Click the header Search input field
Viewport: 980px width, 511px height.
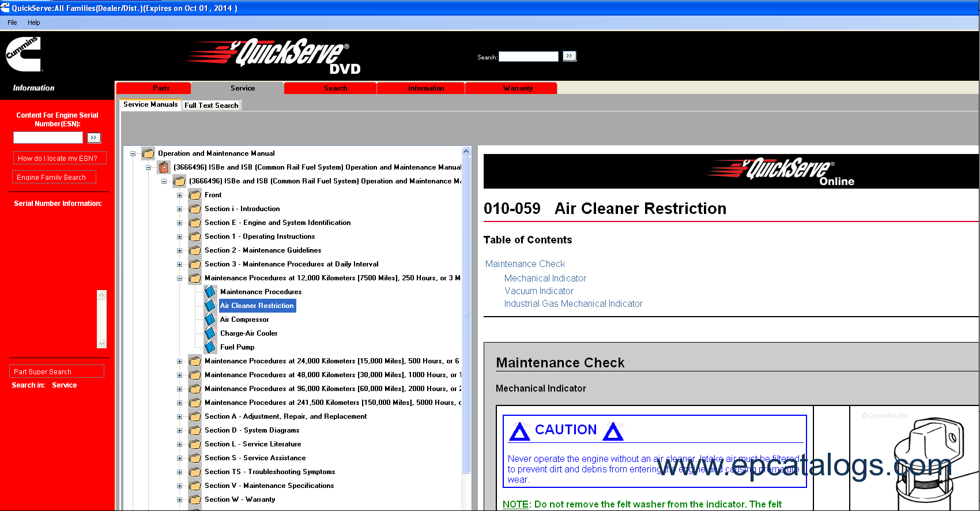(x=529, y=57)
